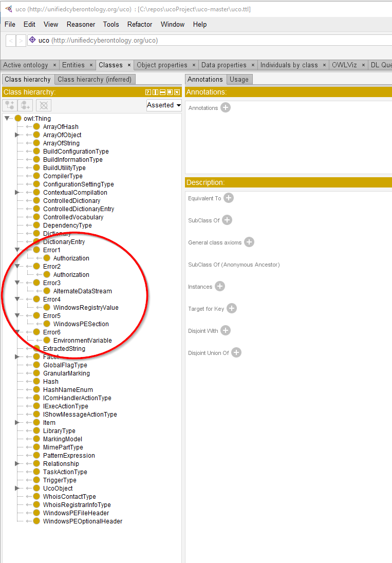Select the PatternExpression class

click(x=69, y=455)
